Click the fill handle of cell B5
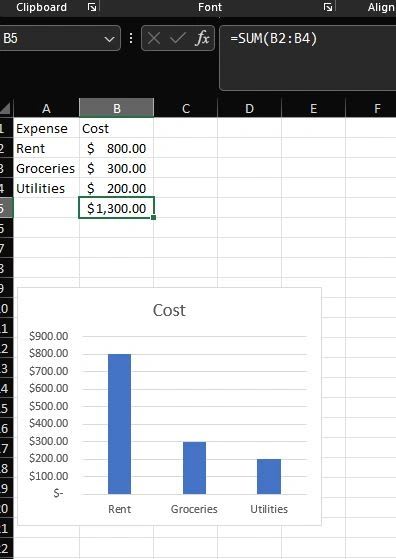396x559 pixels. pos(153,217)
